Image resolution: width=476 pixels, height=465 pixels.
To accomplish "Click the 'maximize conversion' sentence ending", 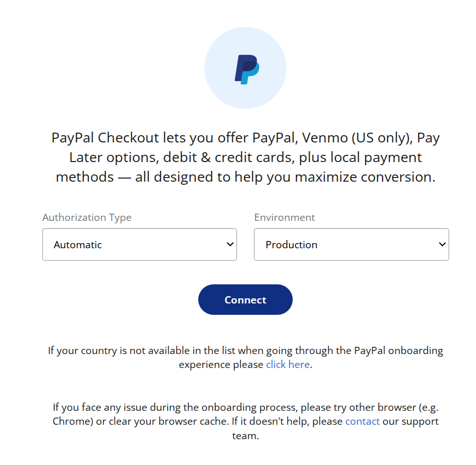I will (x=365, y=177).
